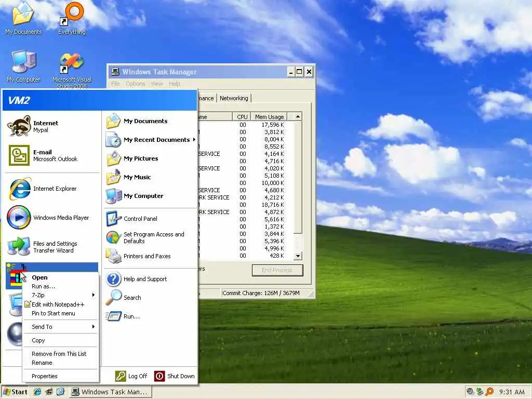Screen dimensions: 532x399
Task: Open My Computer desktop icon
Action: tap(23, 66)
